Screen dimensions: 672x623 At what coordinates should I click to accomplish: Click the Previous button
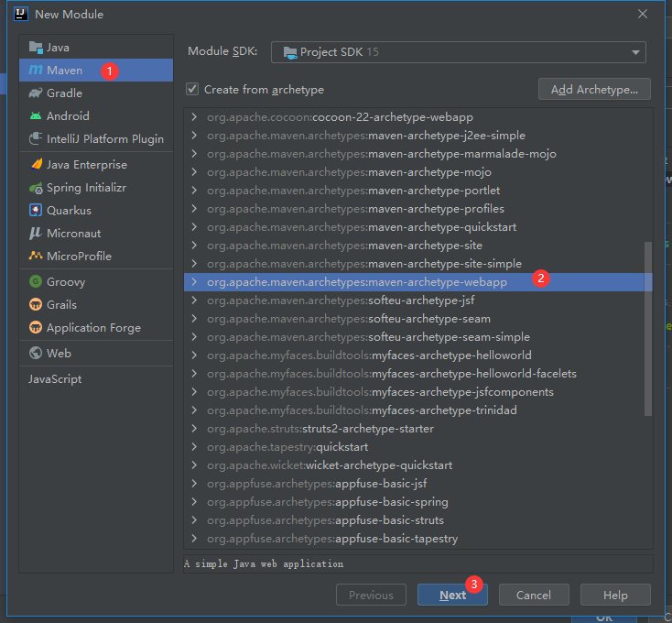[x=371, y=595]
